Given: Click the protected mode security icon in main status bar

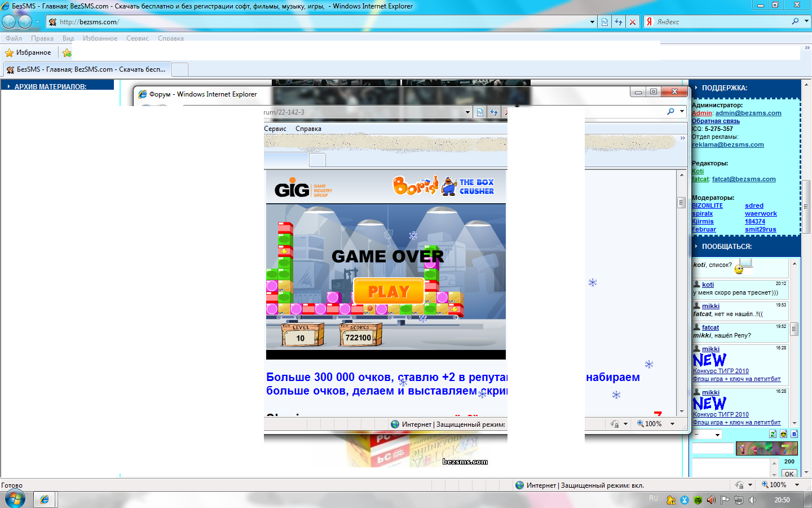Looking at the screenshot, I should click(x=739, y=485).
